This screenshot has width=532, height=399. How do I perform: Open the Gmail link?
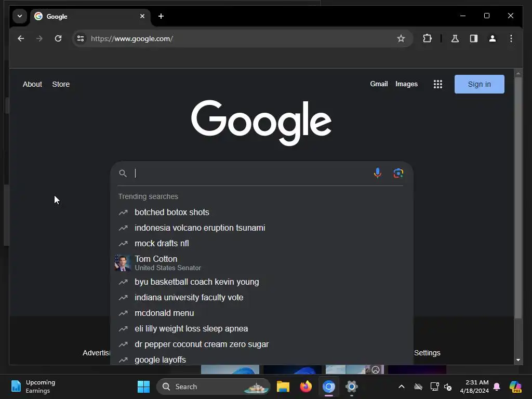(x=379, y=84)
